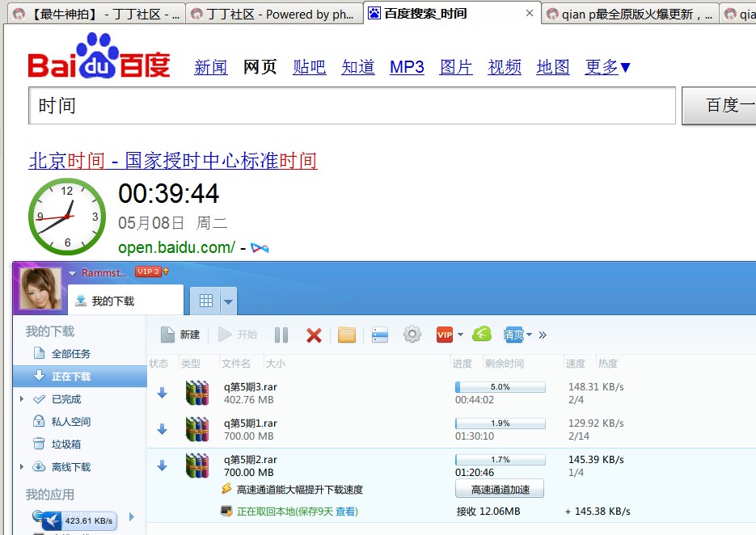Click the grid apps icon tab

[x=206, y=301]
